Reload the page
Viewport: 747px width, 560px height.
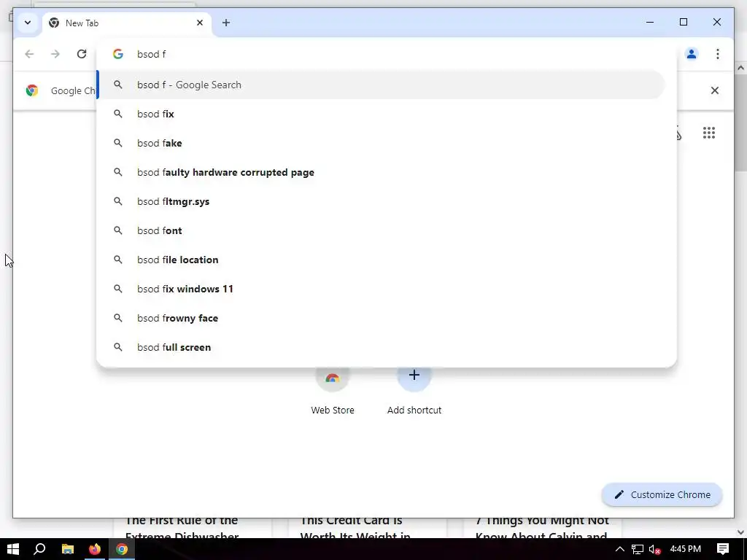coord(82,54)
